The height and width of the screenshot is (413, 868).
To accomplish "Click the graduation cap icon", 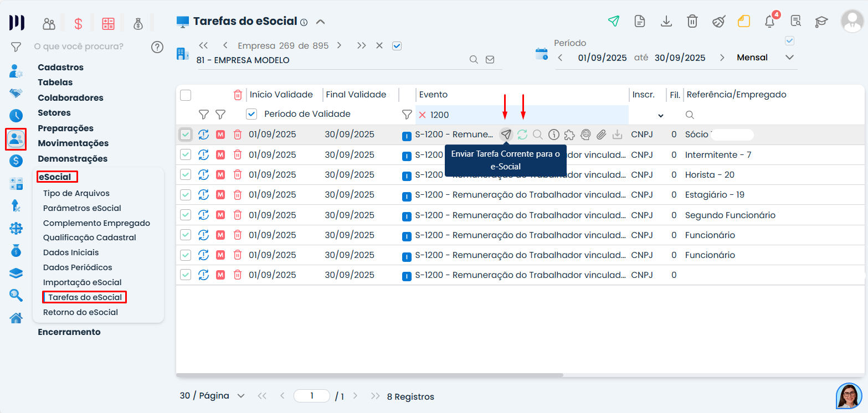I will click(821, 22).
